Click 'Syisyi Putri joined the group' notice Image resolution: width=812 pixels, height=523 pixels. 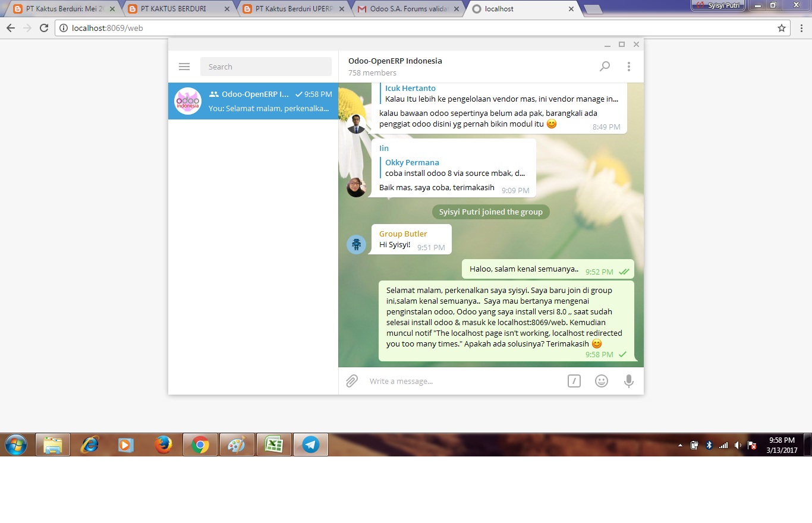(x=491, y=212)
